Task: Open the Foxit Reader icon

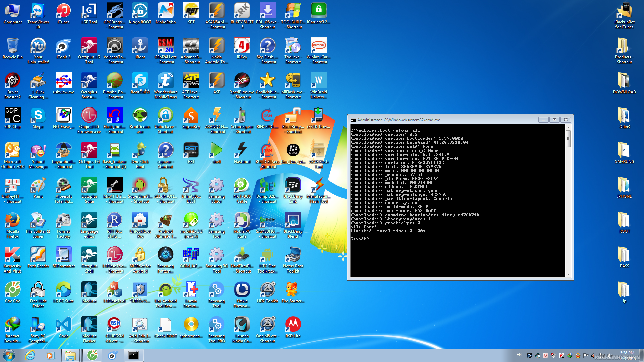Action: (38, 257)
